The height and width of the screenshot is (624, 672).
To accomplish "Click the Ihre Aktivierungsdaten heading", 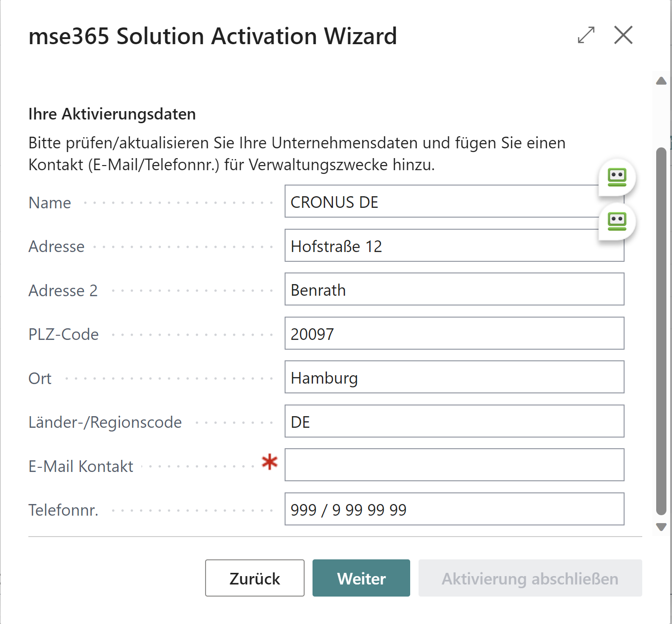I will [112, 114].
